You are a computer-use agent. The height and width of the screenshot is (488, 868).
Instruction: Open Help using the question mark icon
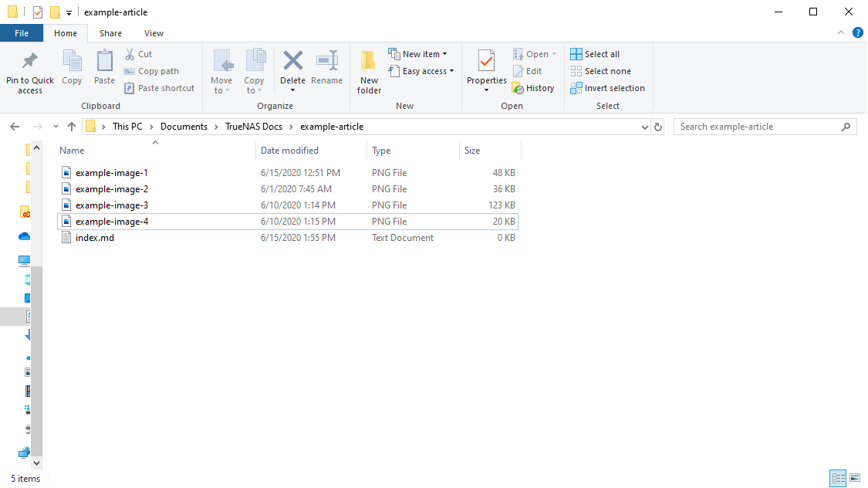pos(857,33)
